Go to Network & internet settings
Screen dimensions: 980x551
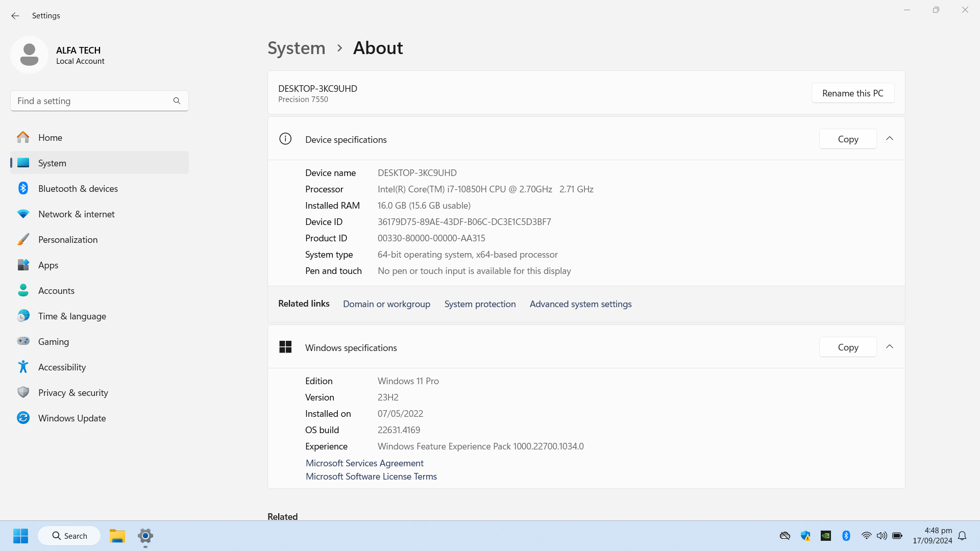pyautogui.click(x=100, y=214)
